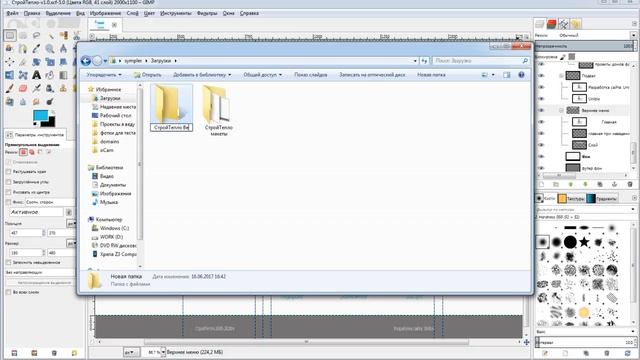This screenshot has height=360, width=640.
Task: Create a new layer in Layers panel
Action: pyautogui.click(x=541, y=184)
